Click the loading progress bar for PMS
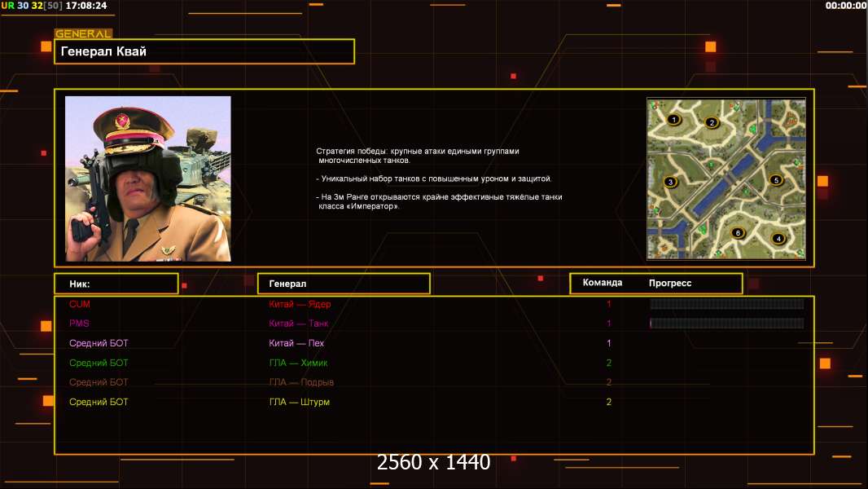Screen dimensions: 868x489 pos(726,324)
